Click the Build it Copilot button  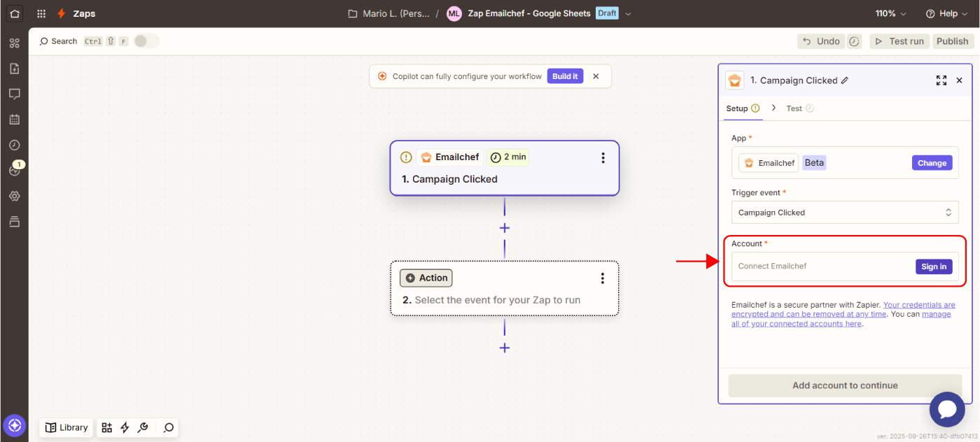pos(565,76)
